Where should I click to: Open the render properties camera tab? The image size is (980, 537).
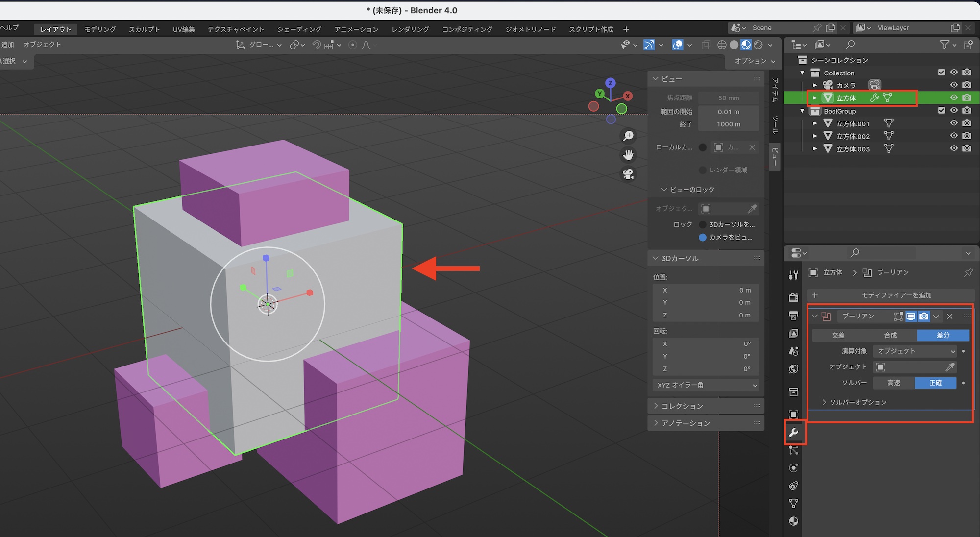[794, 297]
